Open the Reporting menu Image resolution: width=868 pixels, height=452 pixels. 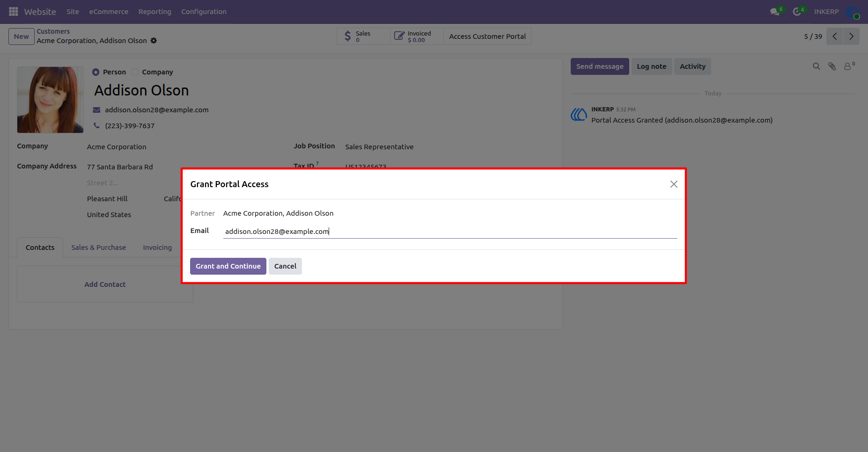coord(154,12)
